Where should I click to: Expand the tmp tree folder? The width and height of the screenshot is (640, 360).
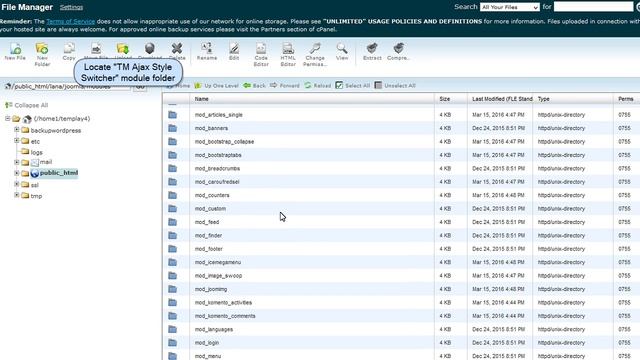17,196
